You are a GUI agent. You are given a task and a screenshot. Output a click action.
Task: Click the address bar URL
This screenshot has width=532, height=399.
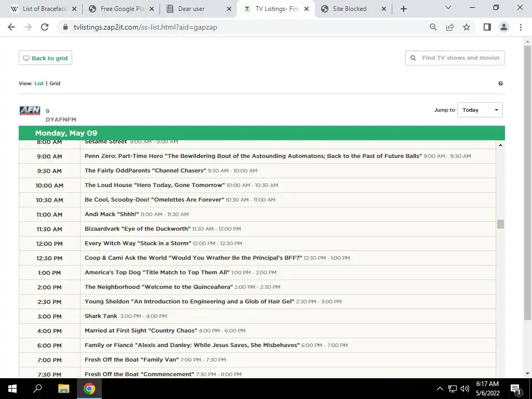pos(145,27)
